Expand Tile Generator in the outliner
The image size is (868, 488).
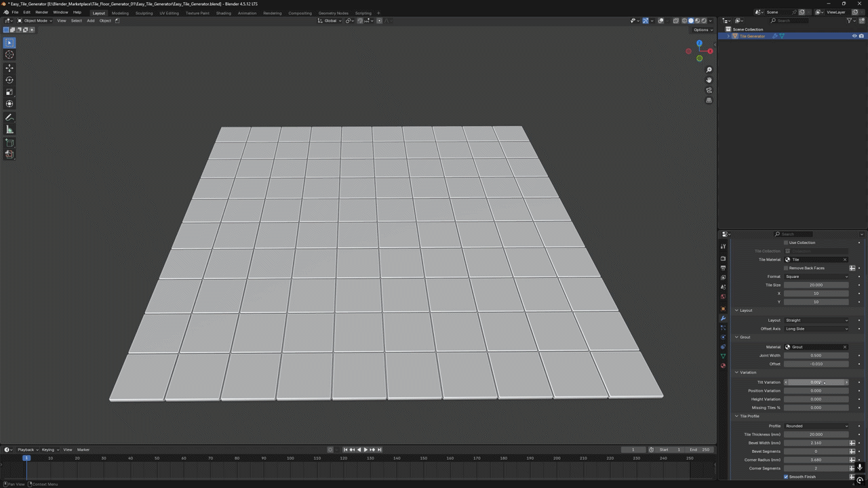point(728,36)
